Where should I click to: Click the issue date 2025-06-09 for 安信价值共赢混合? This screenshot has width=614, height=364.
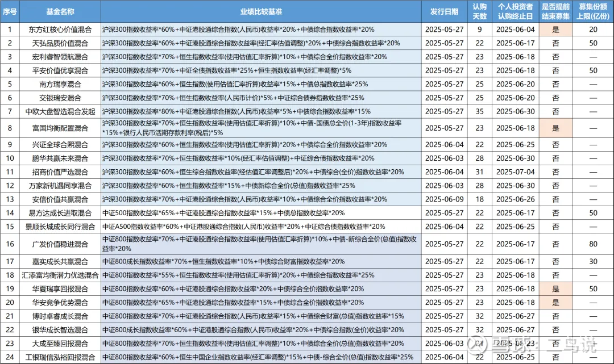click(445, 199)
